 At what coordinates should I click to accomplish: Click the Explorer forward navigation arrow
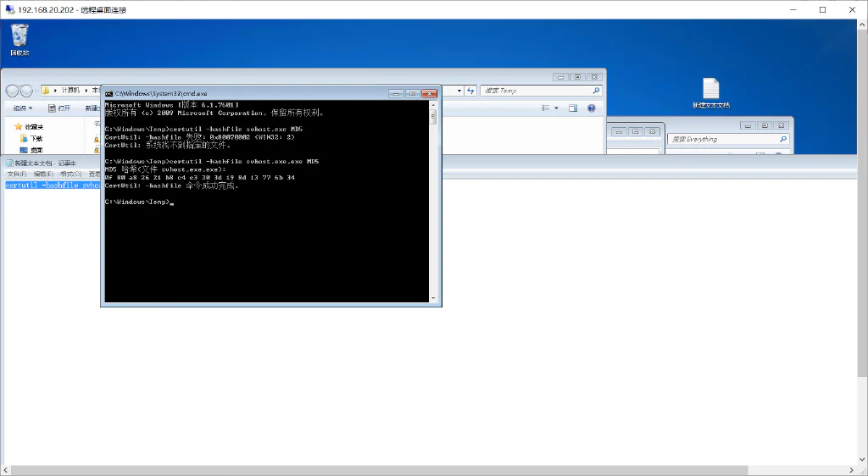pyautogui.click(x=26, y=91)
